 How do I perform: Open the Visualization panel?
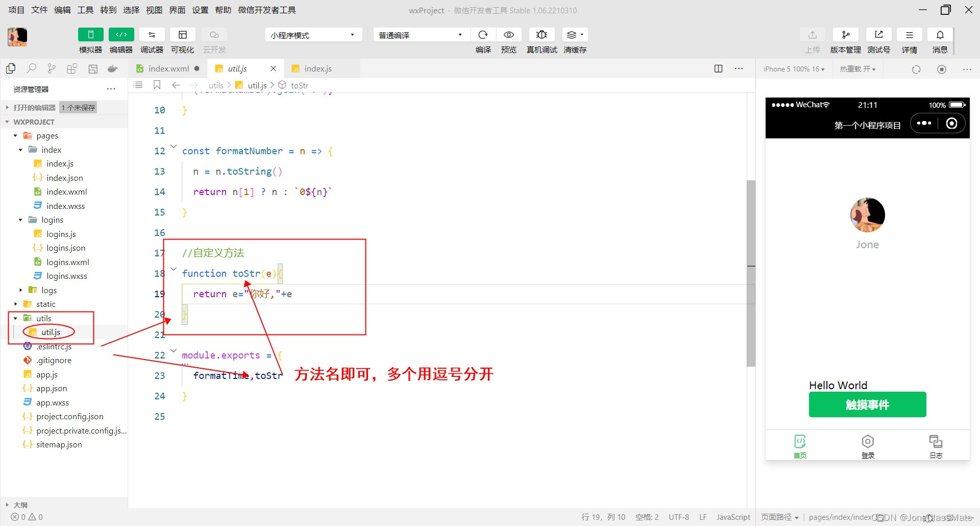[183, 35]
